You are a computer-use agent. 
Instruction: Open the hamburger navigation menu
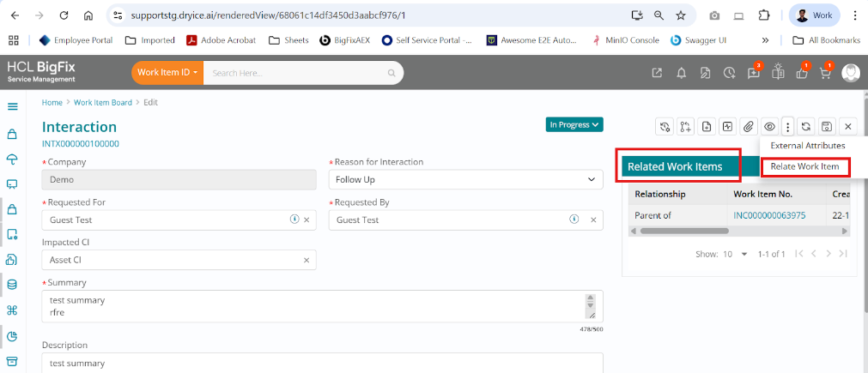point(12,106)
